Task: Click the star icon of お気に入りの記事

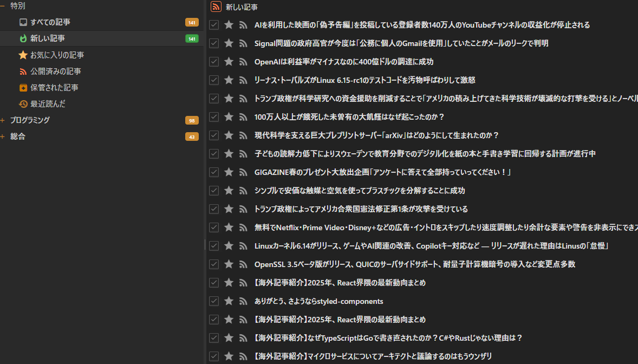Action: [23, 55]
